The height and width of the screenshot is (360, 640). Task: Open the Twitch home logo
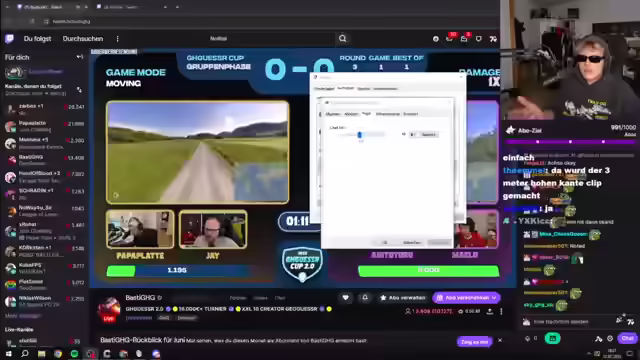pos(9,39)
